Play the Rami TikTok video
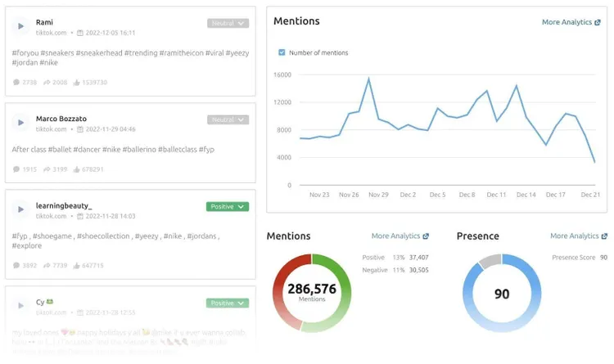The height and width of the screenshot is (364, 614). (20, 26)
